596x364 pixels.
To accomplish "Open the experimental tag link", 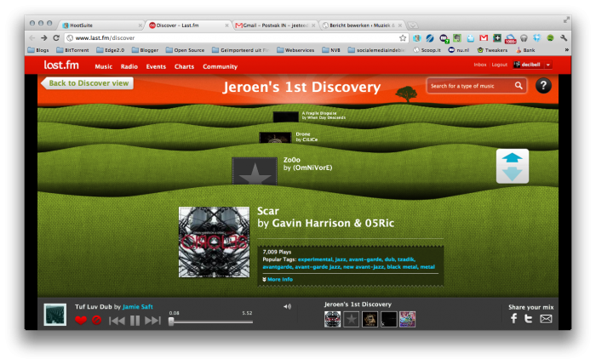I will (315, 259).
